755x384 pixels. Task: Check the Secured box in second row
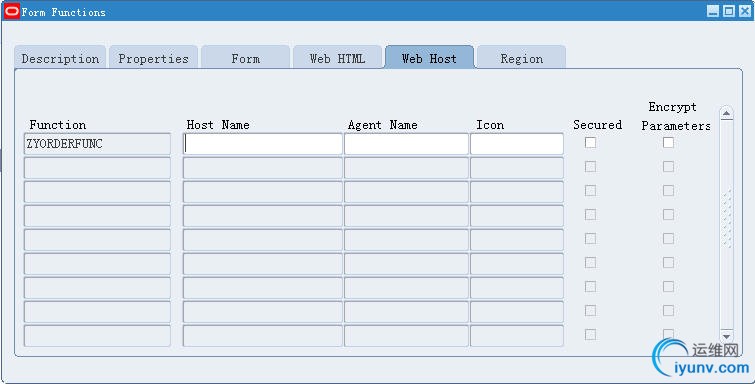[590, 167]
